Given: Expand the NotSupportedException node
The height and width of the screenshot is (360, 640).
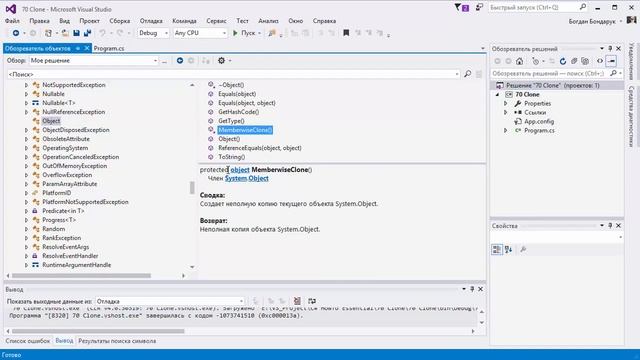Looking at the screenshot, I should click(26, 85).
